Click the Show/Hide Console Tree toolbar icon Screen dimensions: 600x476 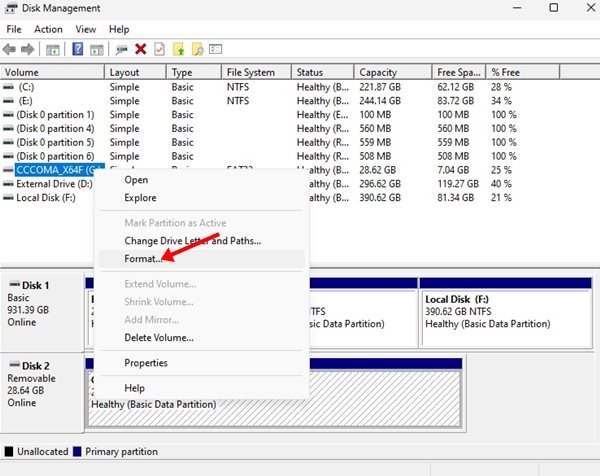(52, 48)
